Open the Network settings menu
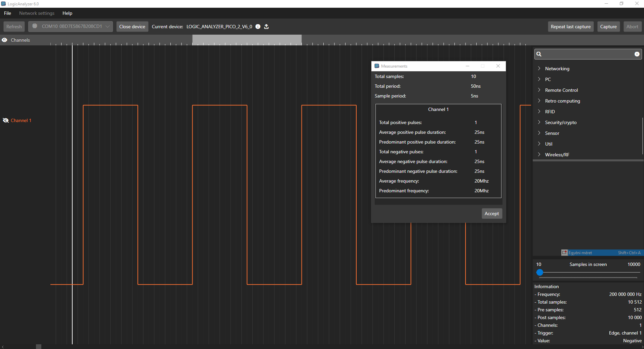This screenshot has width=644, height=349. tap(37, 13)
